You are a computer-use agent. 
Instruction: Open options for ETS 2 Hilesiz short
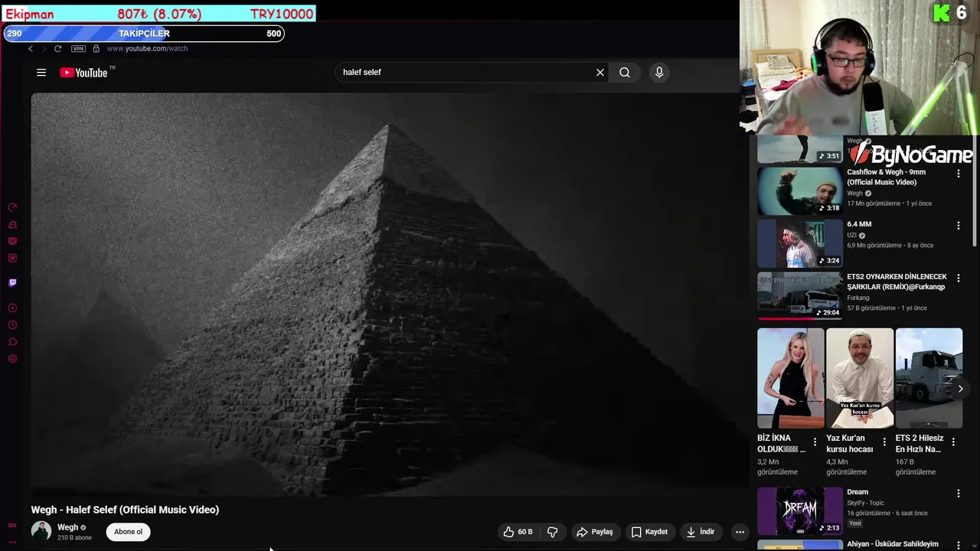(x=953, y=442)
